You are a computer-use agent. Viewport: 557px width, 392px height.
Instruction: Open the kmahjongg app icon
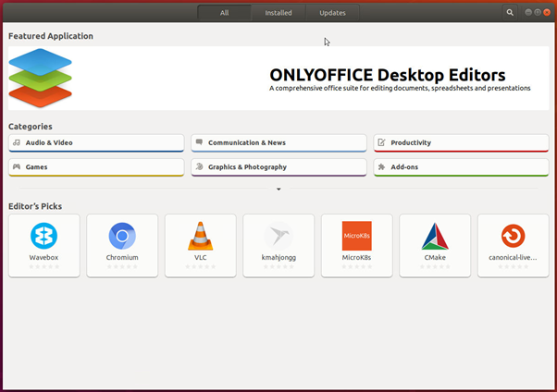278,236
